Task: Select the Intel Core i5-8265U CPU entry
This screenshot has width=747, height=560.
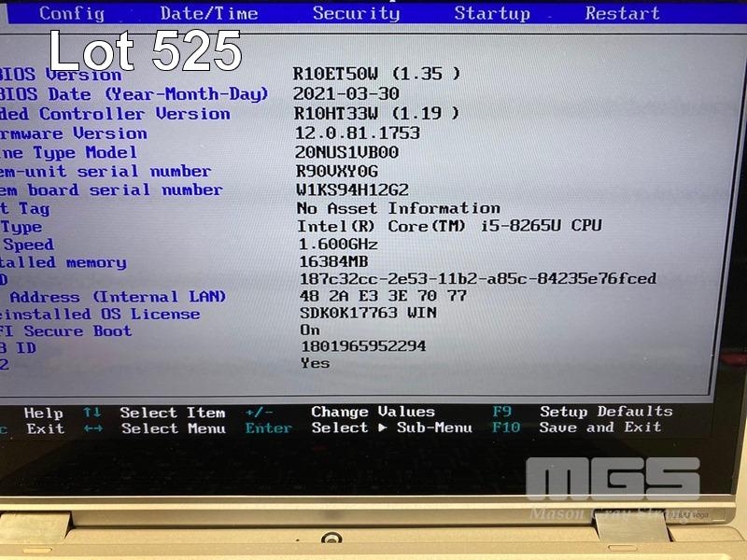Action: (x=449, y=226)
